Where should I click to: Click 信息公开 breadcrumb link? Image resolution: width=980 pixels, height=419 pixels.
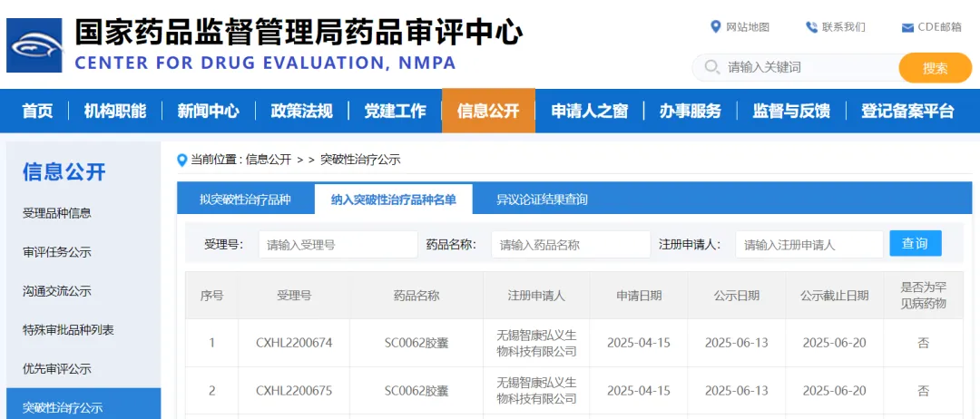click(269, 160)
